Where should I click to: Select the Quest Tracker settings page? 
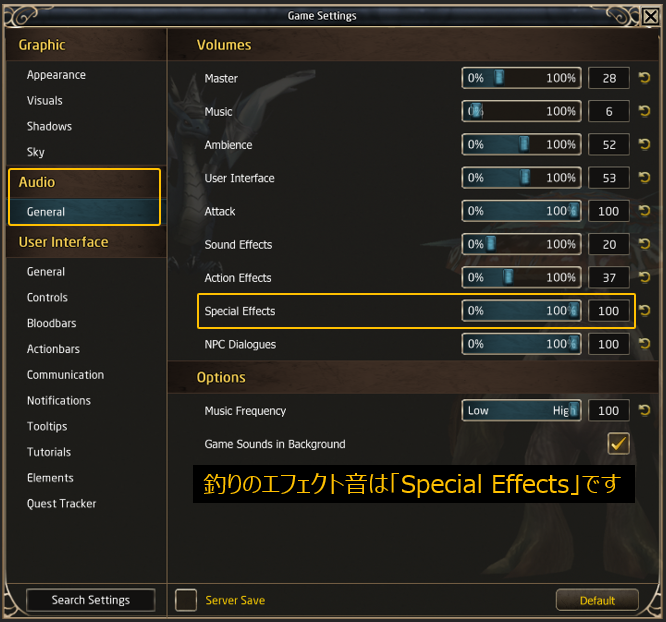click(62, 503)
